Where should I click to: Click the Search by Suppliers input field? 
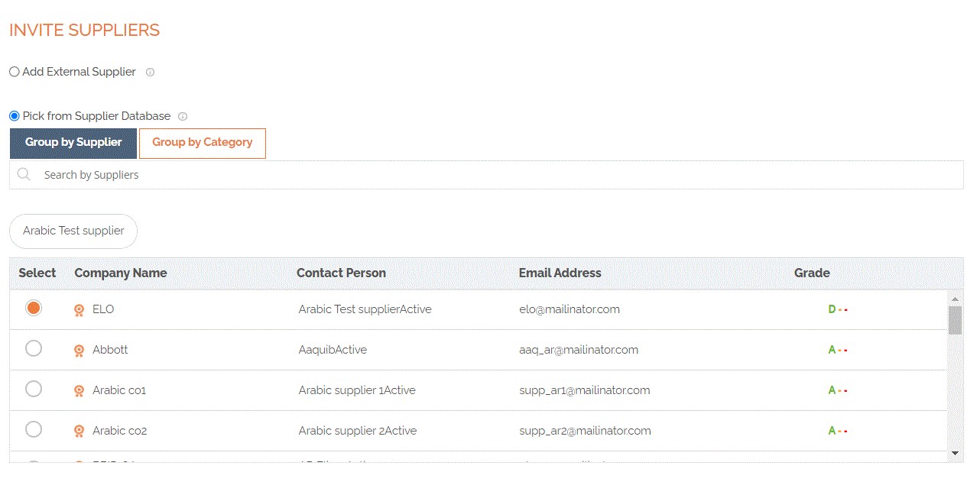[489, 175]
